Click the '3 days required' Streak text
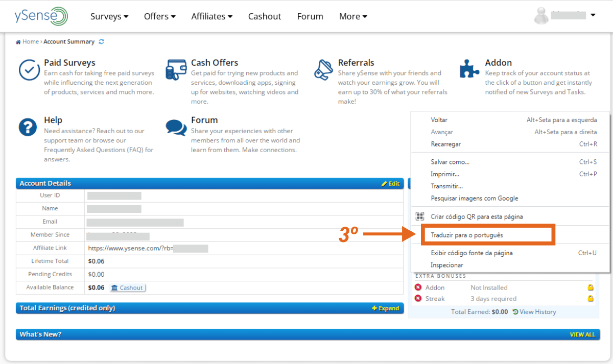 [493, 299]
